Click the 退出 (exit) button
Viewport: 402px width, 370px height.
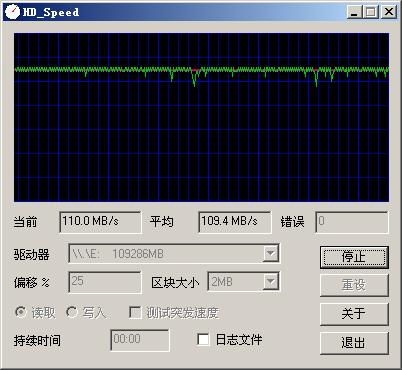(354, 343)
